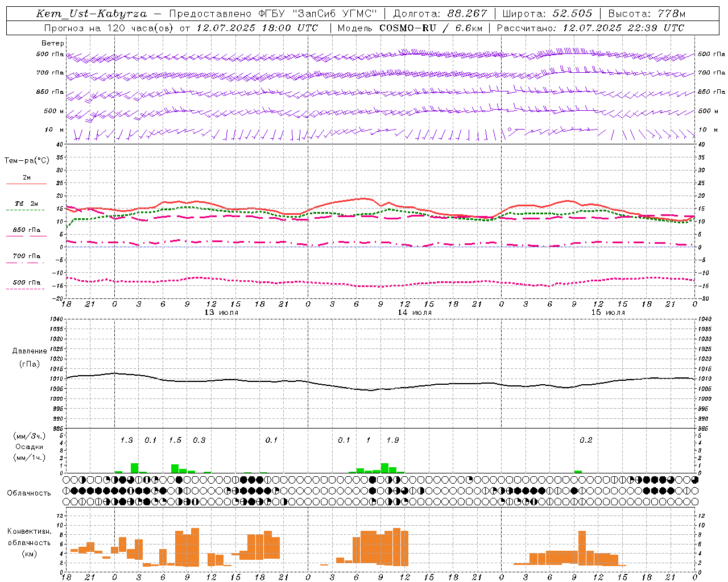Click the station name Kem_Ust-Kabyrza
This screenshot has height=582, width=728.
click(91, 14)
